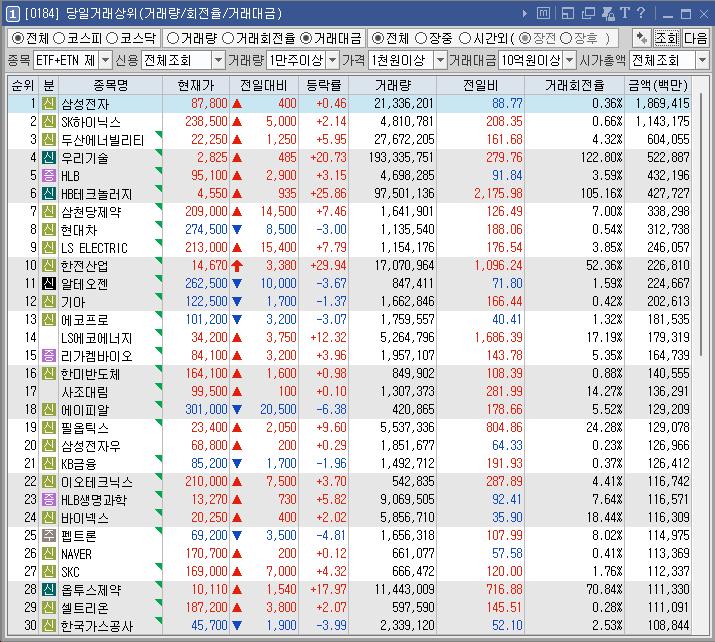Click the limit-up arrow in the 한전산업 row
The height and width of the screenshot is (642, 715).
[x=237, y=265]
